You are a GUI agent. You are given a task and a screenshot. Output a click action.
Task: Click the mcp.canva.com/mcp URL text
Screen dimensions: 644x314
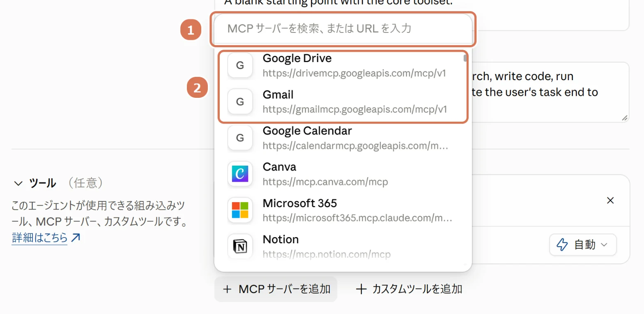pyautogui.click(x=325, y=181)
